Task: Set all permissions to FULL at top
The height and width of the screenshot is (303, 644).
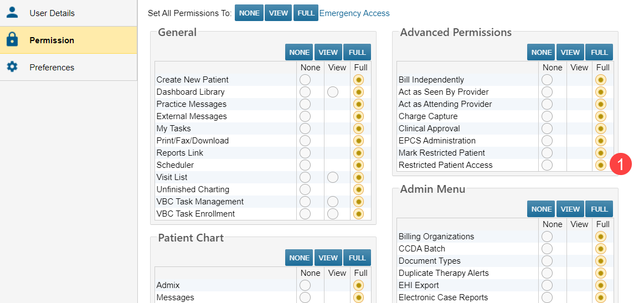Action: tap(306, 13)
